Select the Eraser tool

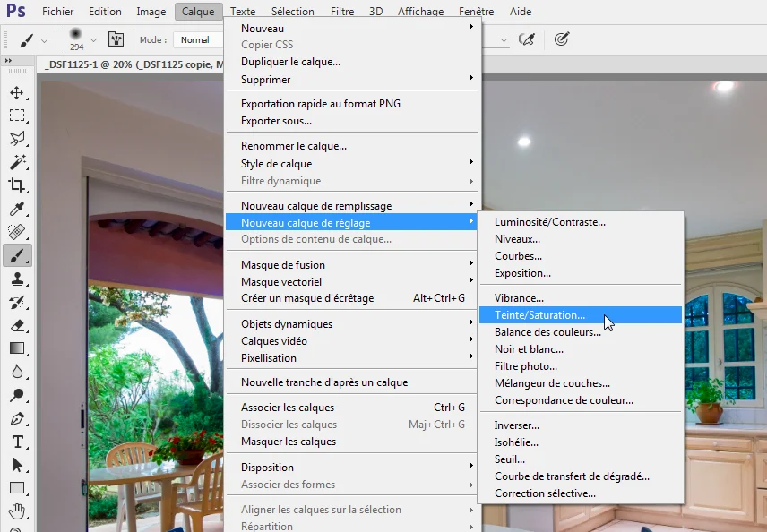[17, 325]
